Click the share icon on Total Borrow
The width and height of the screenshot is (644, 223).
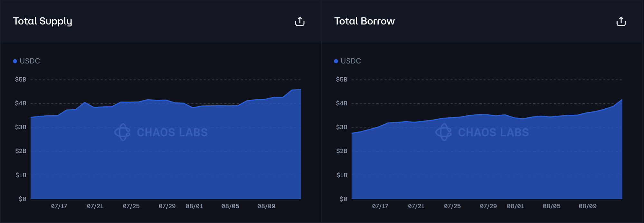[x=621, y=22]
